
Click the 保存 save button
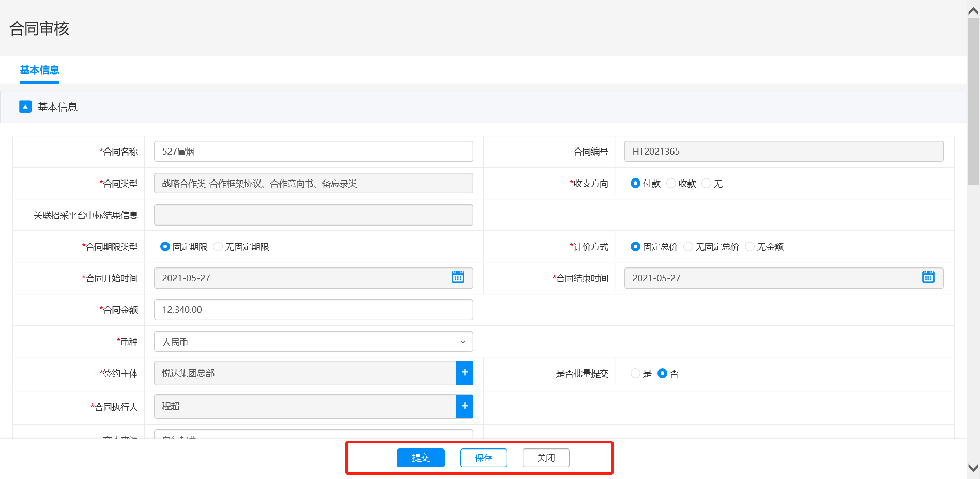pos(483,458)
